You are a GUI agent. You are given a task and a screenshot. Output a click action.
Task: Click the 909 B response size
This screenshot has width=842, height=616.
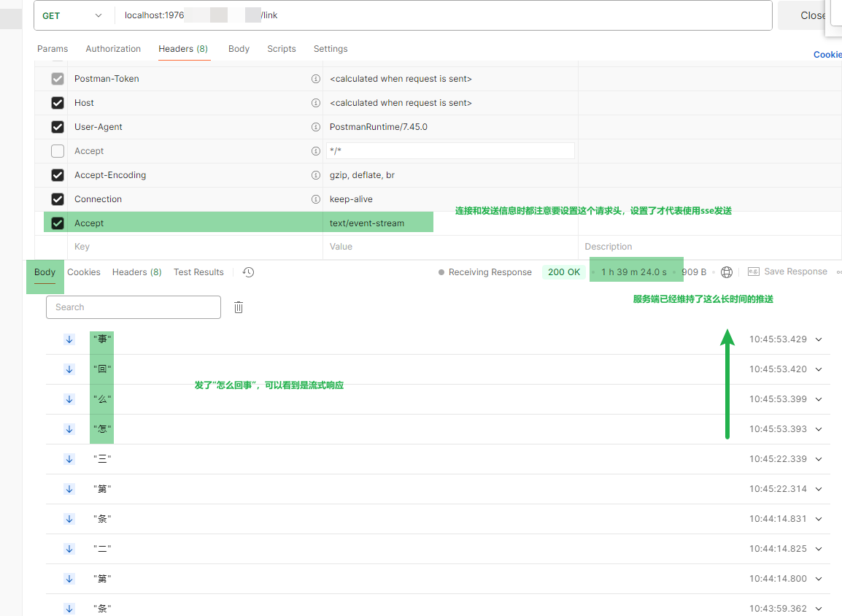(694, 272)
